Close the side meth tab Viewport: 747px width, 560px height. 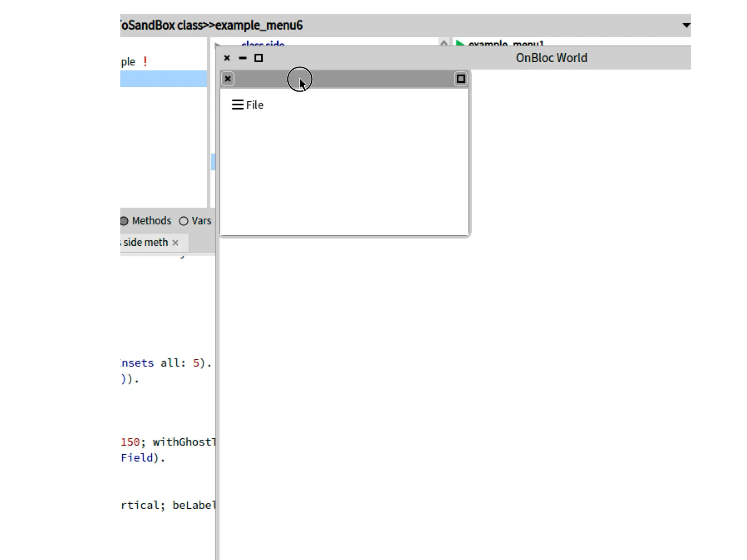[175, 243]
